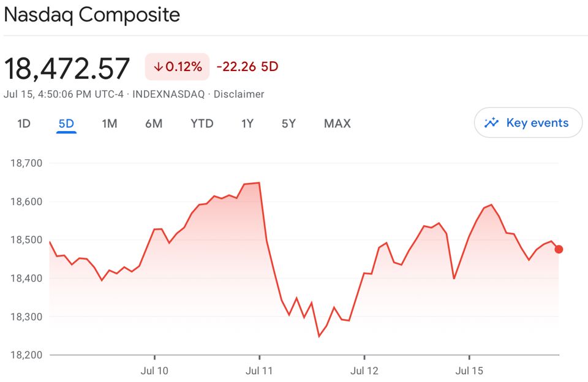Viewport: 588px width, 382px height.
Task: Open the MAX chart range
Action: 337,123
